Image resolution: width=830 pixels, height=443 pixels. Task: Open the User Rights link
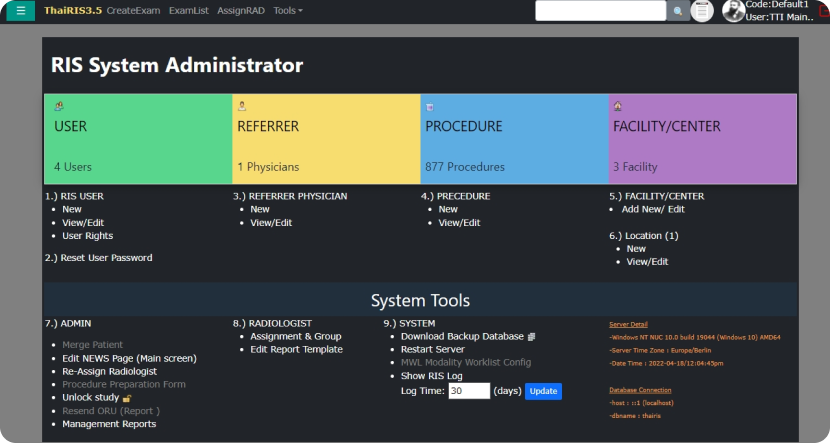(x=87, y=236)
